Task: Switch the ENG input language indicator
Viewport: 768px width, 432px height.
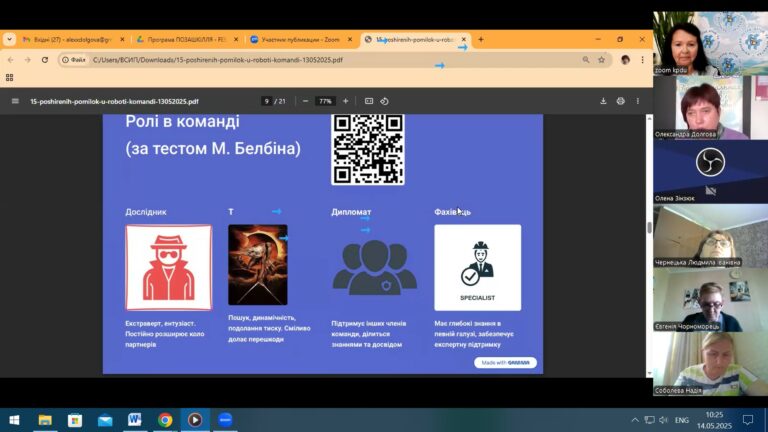Action: 682,420
